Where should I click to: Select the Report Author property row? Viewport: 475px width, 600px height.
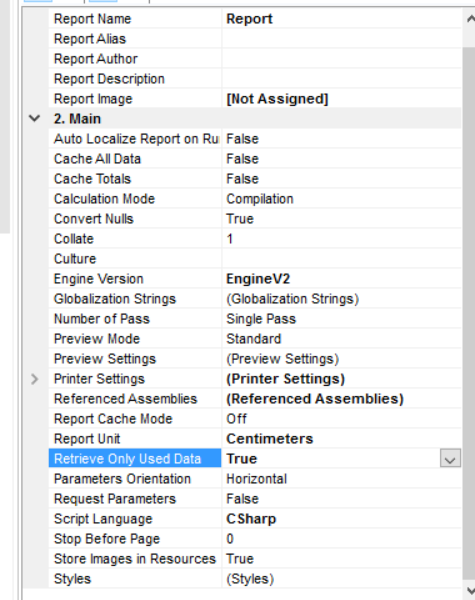click(x=255, y=59)
